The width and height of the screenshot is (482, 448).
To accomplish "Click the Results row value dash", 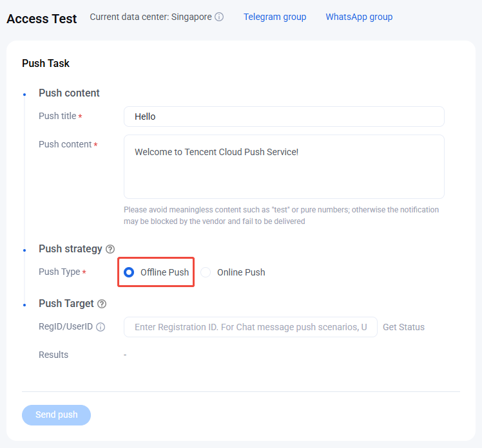I will (125, 355).
